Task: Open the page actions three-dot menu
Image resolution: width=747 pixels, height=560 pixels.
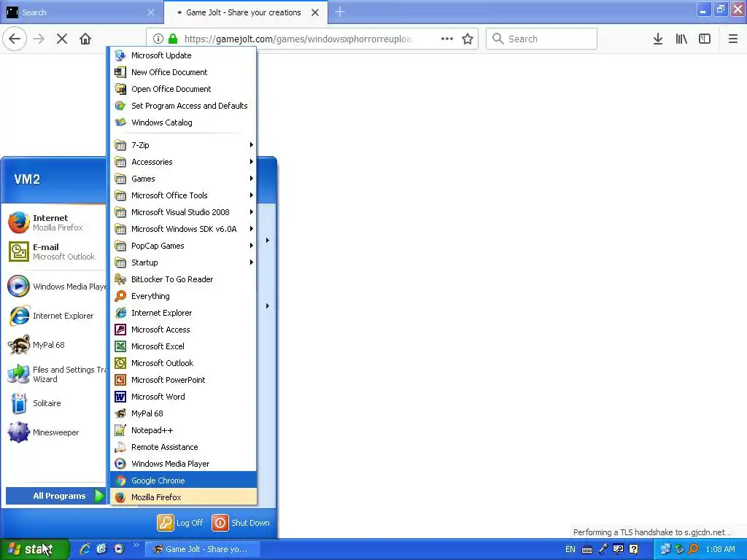Action: [447, 39]
